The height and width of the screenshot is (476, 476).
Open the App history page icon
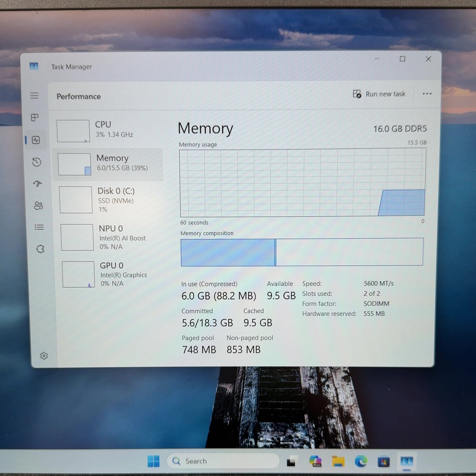click(x=37, y=162)
